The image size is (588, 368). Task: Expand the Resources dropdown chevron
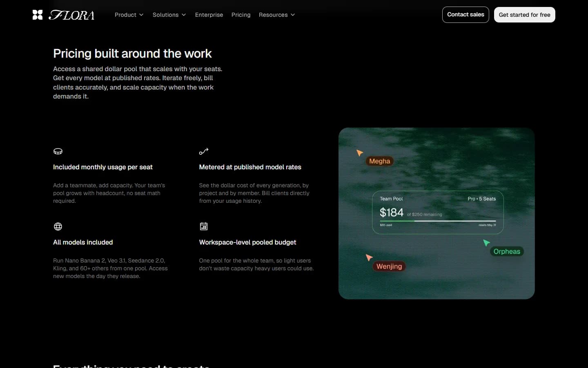pyautogui.click(x=293, y=15)
